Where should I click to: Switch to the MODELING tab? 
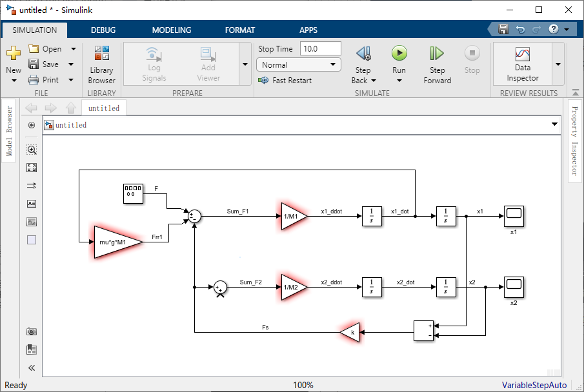(x=172, y=30)
